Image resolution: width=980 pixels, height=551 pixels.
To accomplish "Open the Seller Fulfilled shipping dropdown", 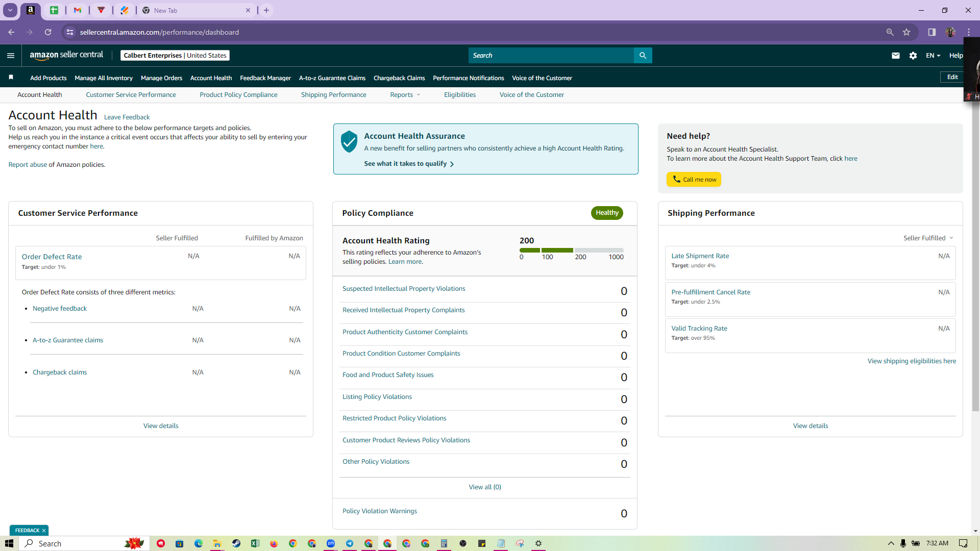I will 928,238.
